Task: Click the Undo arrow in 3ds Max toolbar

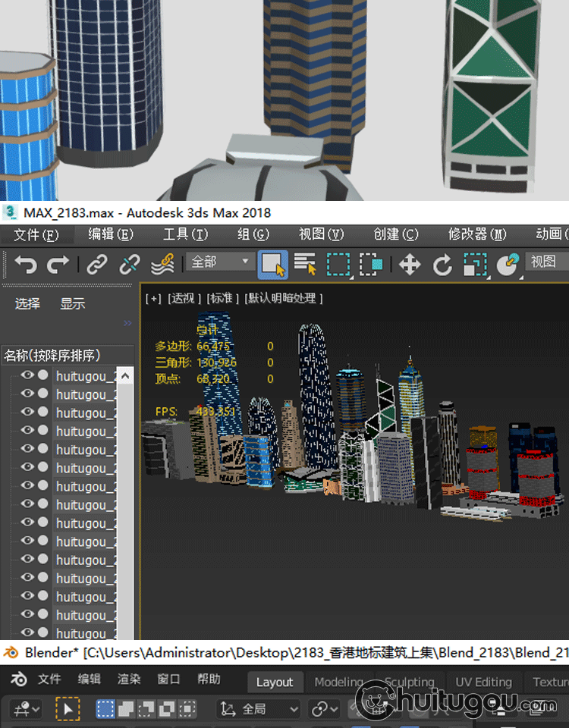Action: coord(25,264)
